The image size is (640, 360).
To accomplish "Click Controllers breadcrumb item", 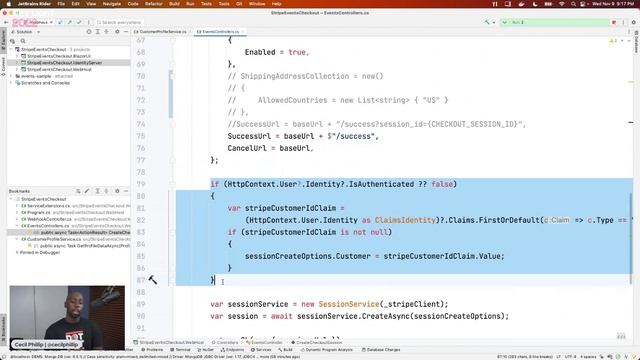I will coord(225,342).
